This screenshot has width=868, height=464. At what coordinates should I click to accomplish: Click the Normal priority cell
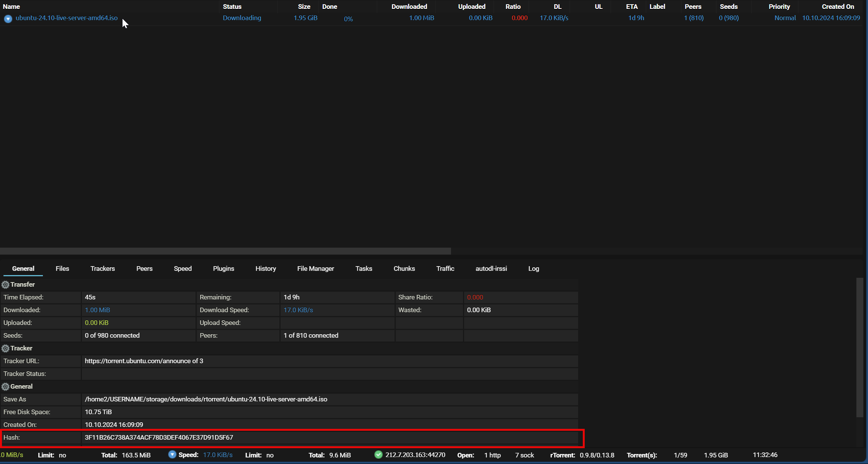click(785, 18)
